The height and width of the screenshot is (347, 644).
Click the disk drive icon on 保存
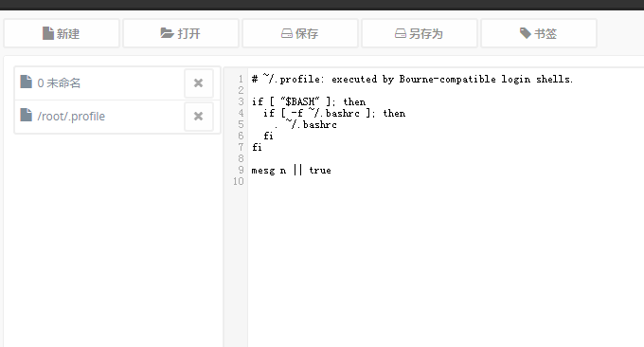click(x=287, y=34)
